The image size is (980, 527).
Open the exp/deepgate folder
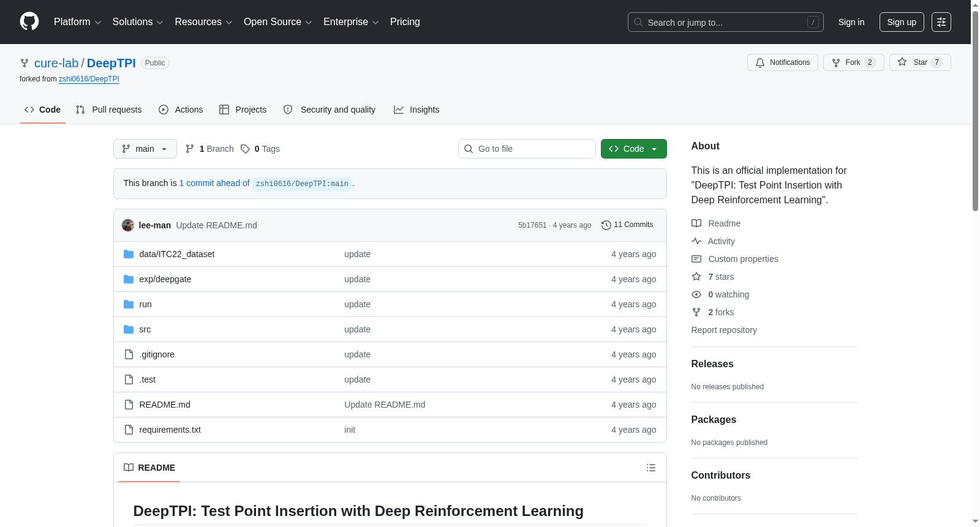click(165, 279)
